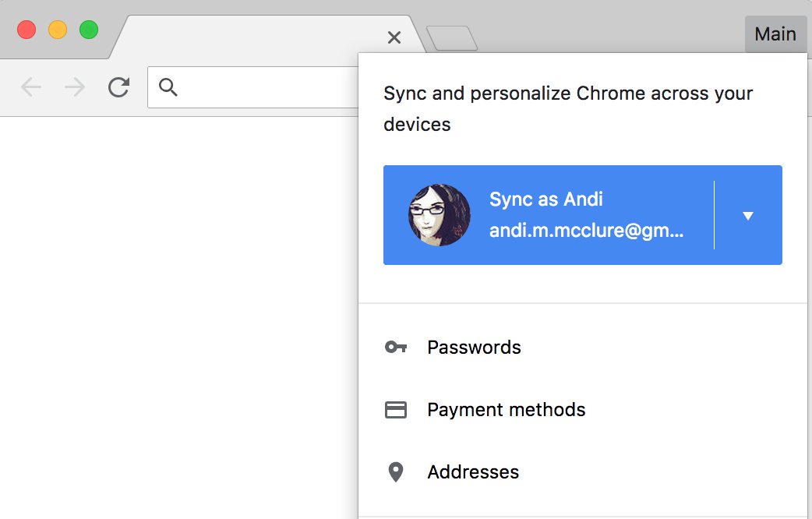
Task: Click the key icon beside Passwords
Action: 396,347
